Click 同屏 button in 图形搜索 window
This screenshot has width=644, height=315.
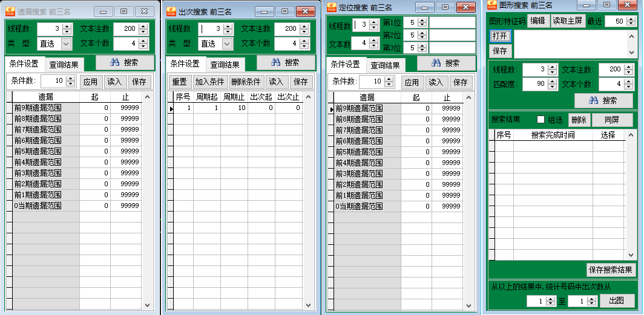click(612, 120)
